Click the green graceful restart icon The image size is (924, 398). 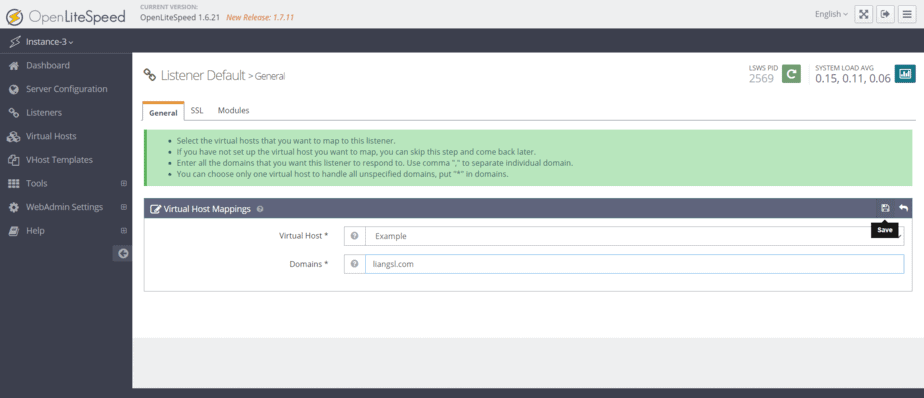tap(791, 74)
